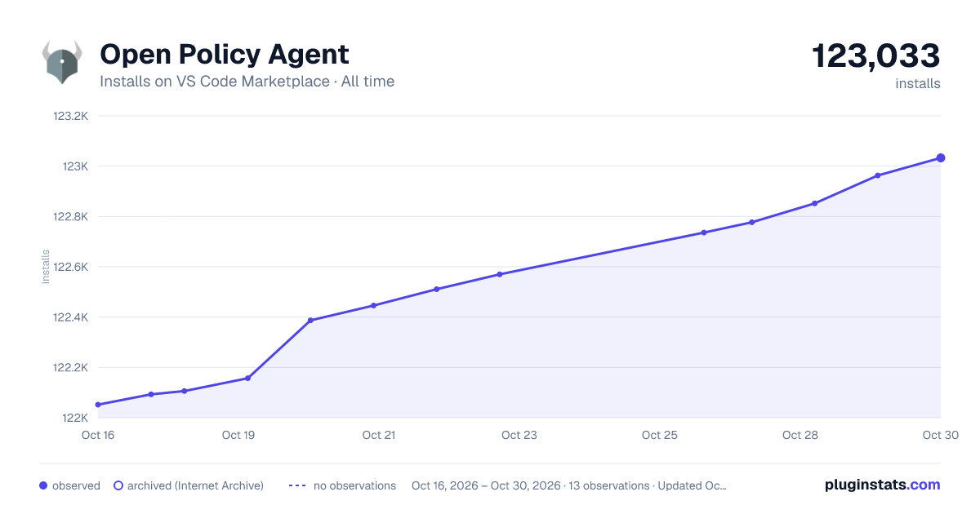
Task: Click the vertical "installs" axis title
Action: coord(46,267)
